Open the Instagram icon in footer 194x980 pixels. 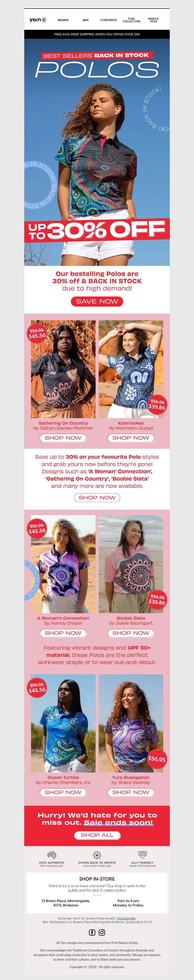[102, 932]
